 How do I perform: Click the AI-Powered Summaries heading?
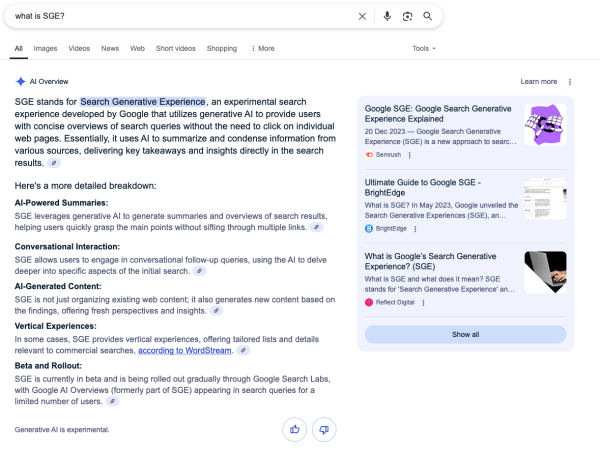[61, 203]
